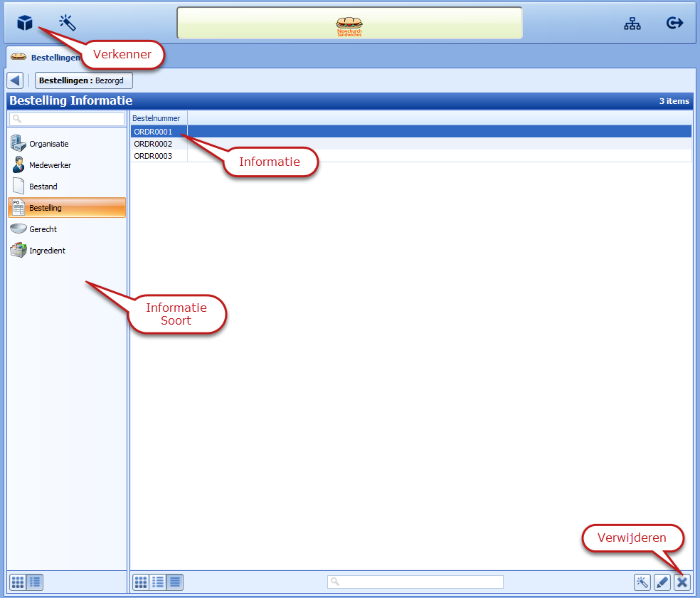Select Medewerker information type
The width and height of the screenshot is (700, 598).
click(x=67, y=165)
